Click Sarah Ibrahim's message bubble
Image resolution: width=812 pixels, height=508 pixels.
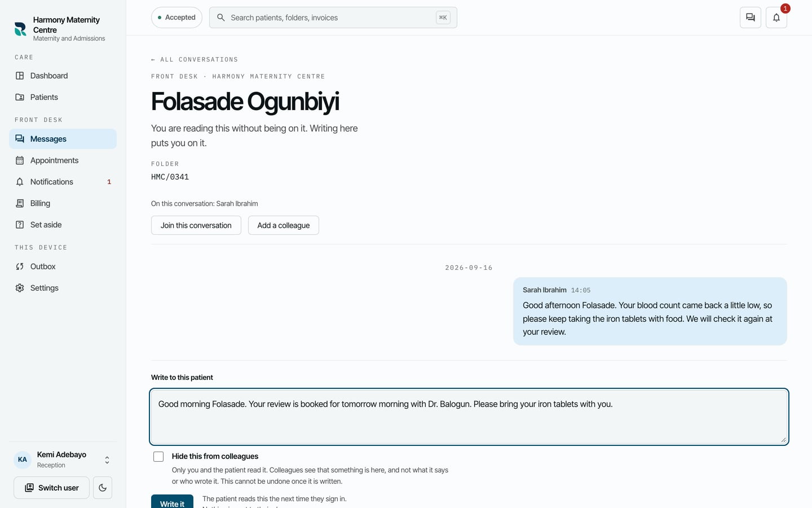pos(650,311)
